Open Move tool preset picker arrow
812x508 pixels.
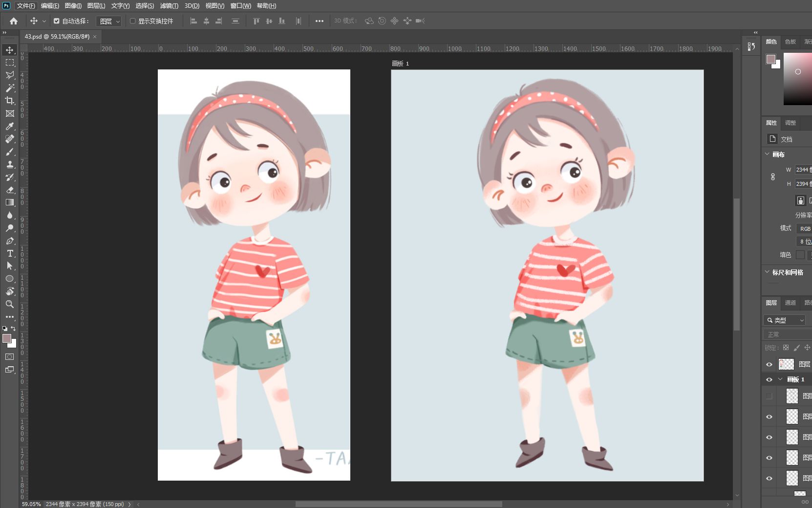tap(44, 21)
